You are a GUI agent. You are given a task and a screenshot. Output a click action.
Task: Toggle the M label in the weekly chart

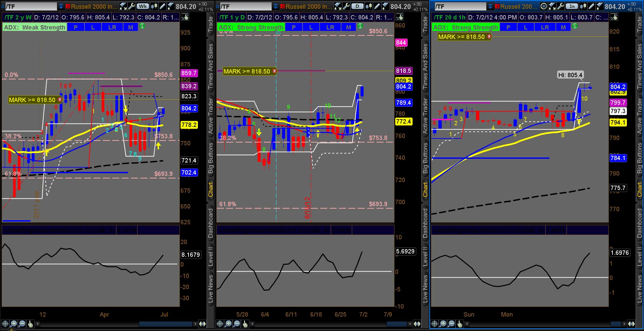[x=130, y=27]
